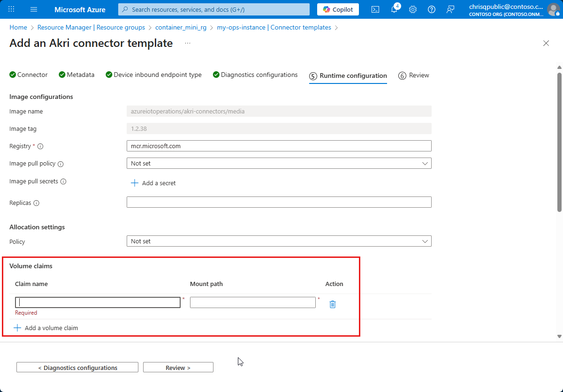
Task: Open the Azure portal hamburger menu
Action: (34, 9)
